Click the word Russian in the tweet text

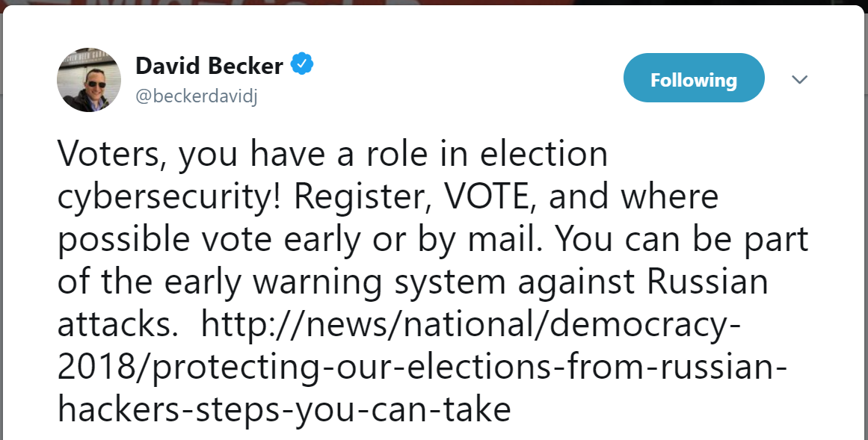[707, 282]
